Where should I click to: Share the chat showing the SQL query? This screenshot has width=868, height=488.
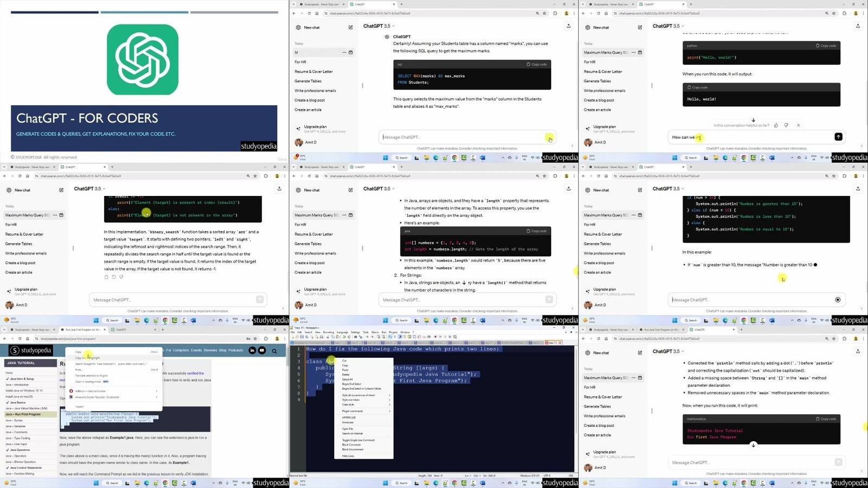click(x=569, y=26)
